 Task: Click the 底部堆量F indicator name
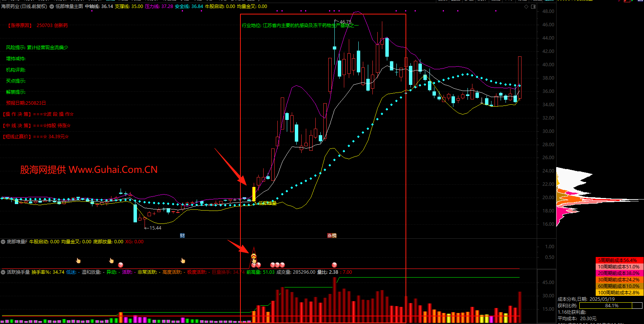click(x=17, y=242)
